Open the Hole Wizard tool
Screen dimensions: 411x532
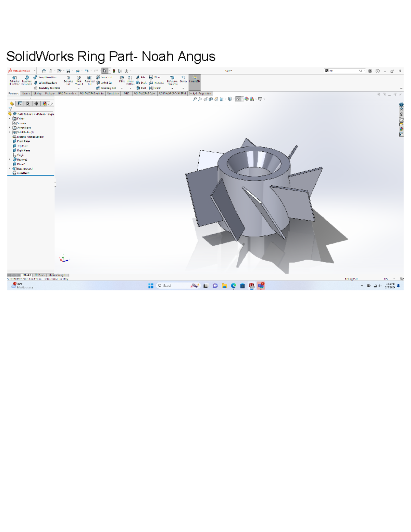[79, 80]
